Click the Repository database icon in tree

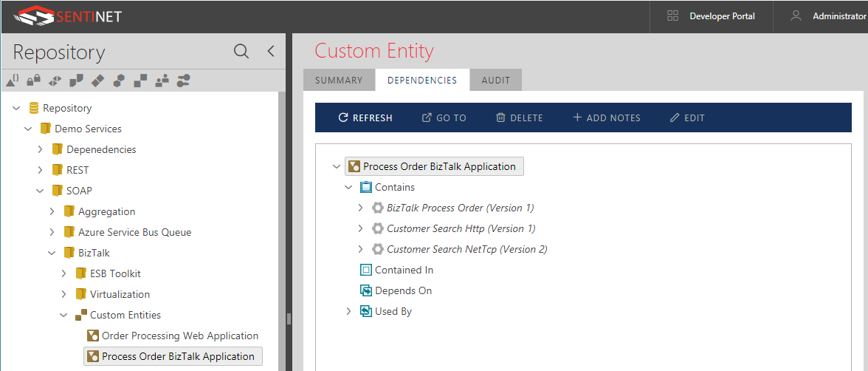pos(34,108)
